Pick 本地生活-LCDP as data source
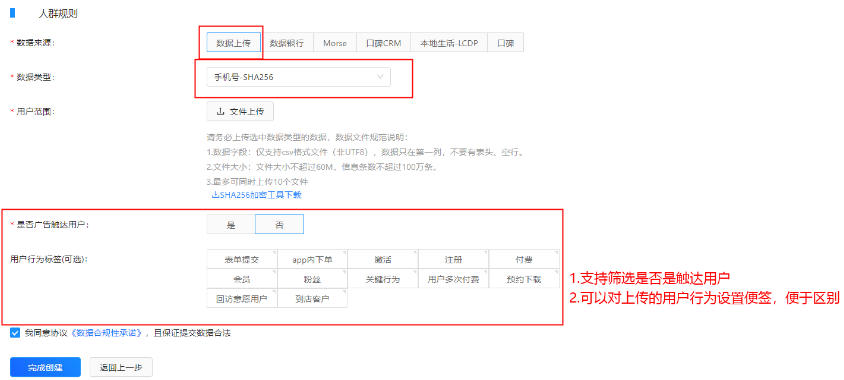Screen dimensions: 844x380 [449, 43]
